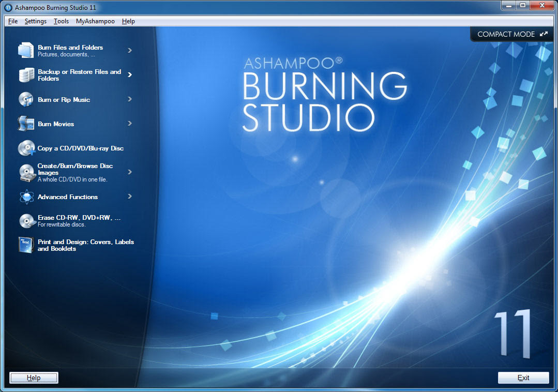The image size is (558, 392).
Task: Expand the Burn Files and Folders chevron
Action: pyautogui.click(x=130, y=51)
